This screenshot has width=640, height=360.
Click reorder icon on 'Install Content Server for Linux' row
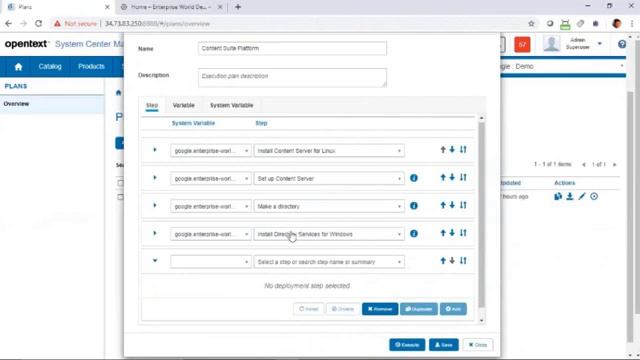(463, 150)
